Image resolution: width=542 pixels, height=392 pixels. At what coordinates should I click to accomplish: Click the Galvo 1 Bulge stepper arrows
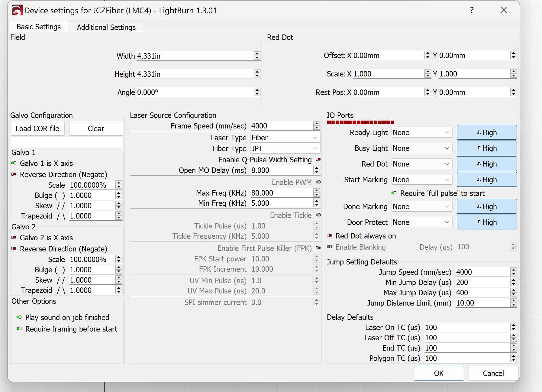point(119,195)
